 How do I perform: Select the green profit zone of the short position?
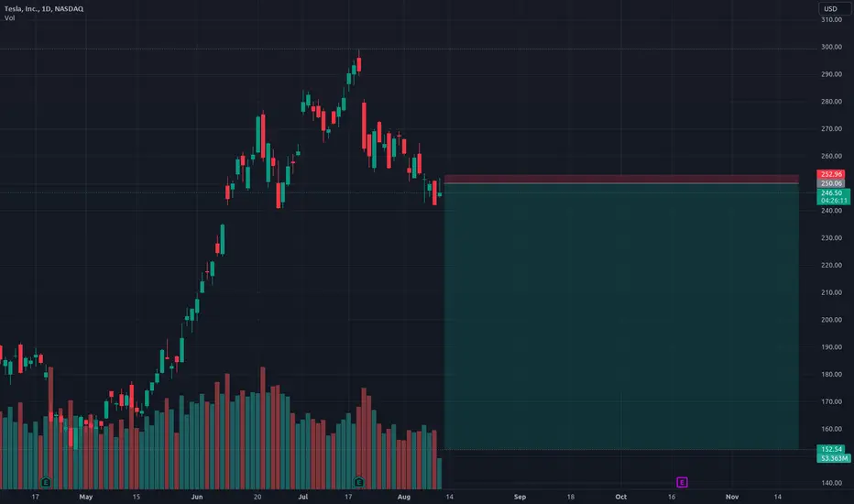click(621, 316)
